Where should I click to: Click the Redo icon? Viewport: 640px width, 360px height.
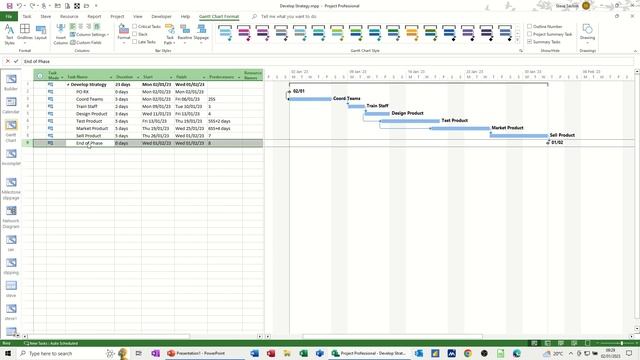click(32, 6)
